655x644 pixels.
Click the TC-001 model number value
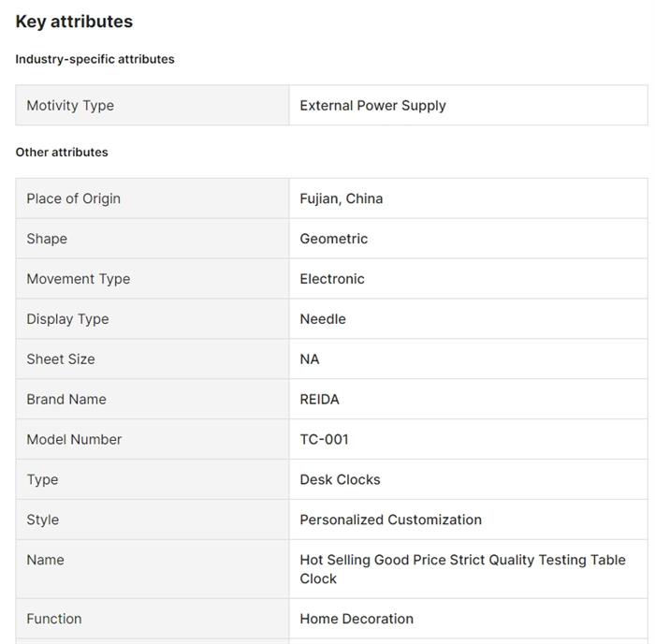click(324, 440)
